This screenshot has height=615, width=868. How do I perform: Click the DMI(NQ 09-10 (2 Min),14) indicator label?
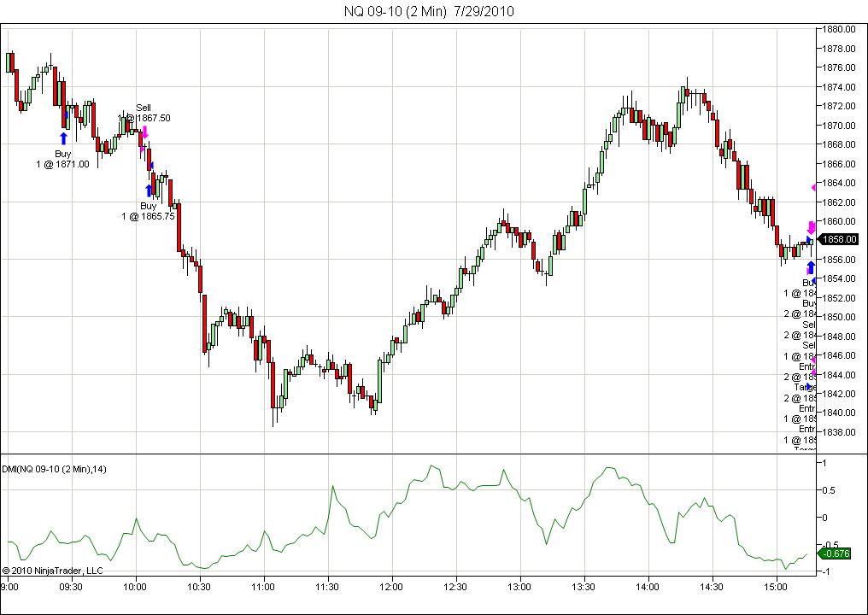click(55, 470)
